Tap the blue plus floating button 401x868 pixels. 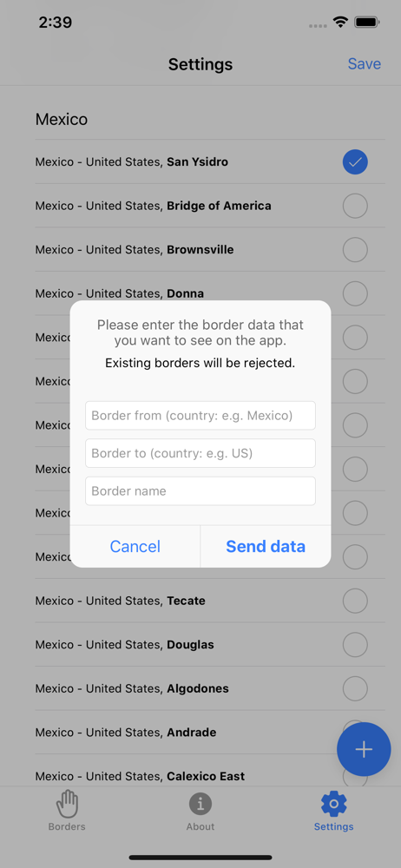(364, 749)
